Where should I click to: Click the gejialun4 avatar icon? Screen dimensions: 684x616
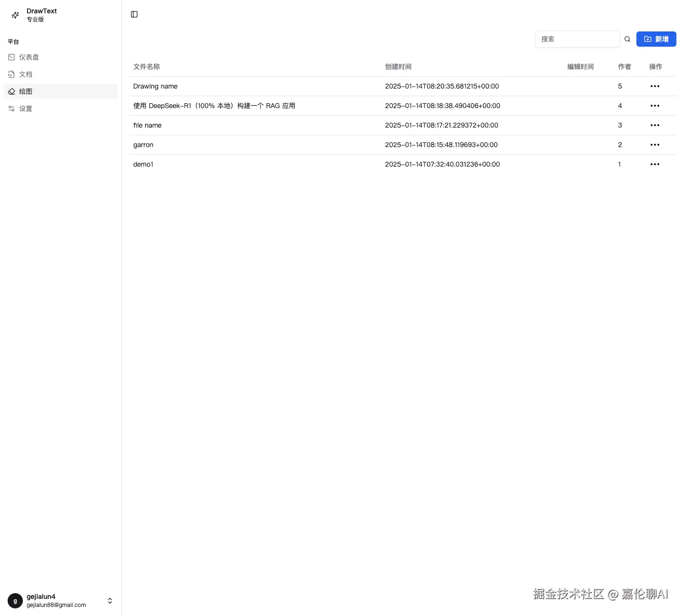(x=15, y=601)
